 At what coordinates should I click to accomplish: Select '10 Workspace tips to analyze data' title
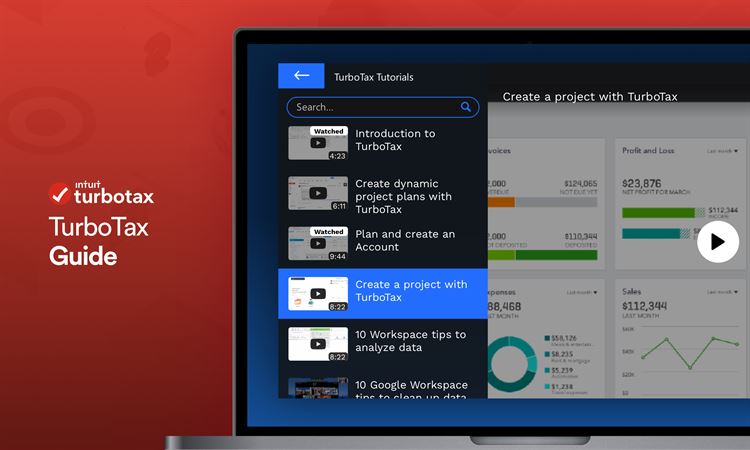410,340
